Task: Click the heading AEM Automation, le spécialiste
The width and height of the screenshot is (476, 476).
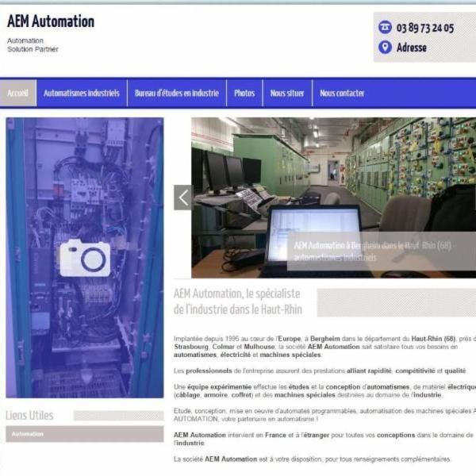Action: pos(238,301)
